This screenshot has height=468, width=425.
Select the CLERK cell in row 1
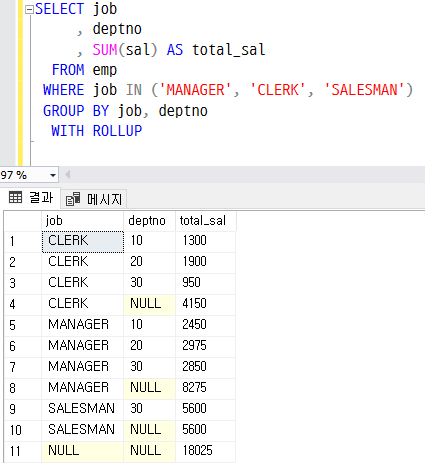pyautogui.click(x=83, y=242)
